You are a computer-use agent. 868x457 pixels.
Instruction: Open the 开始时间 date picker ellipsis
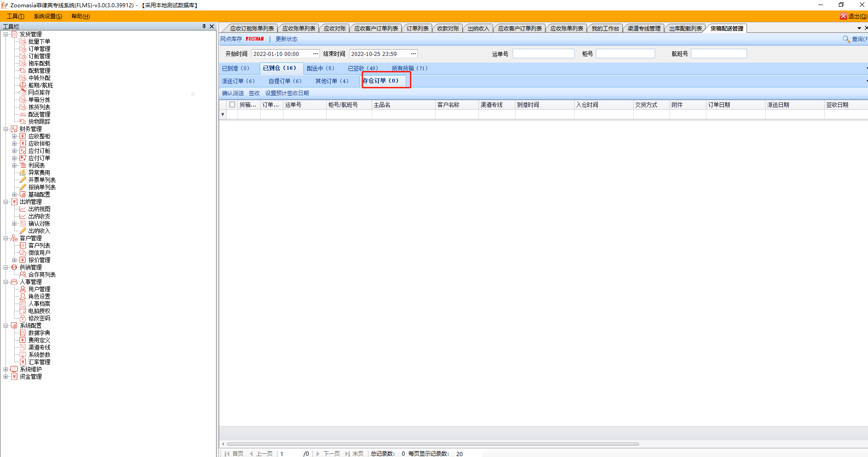[x=315, y=54]
